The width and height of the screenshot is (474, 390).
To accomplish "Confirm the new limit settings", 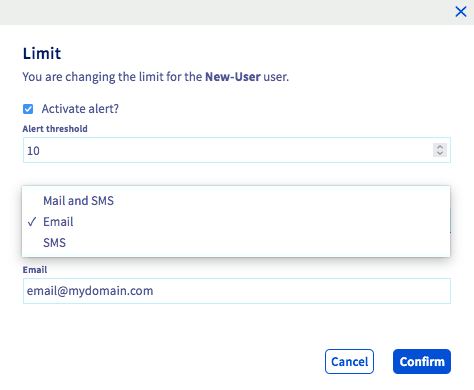I will (422, 362).
